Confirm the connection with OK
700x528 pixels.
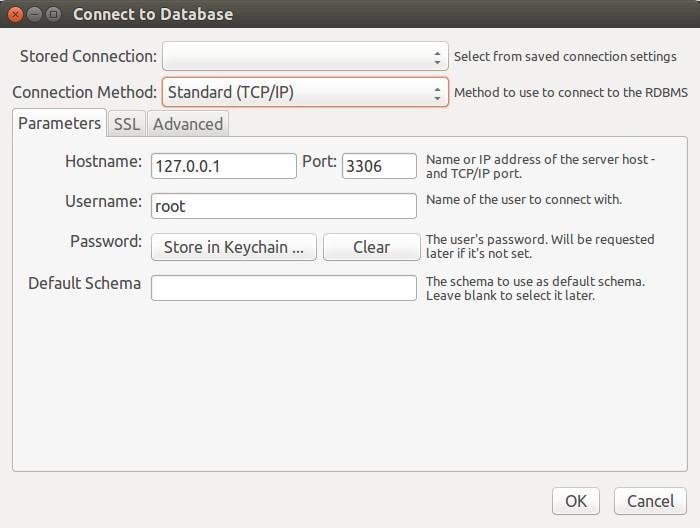[x=576, y=501]
